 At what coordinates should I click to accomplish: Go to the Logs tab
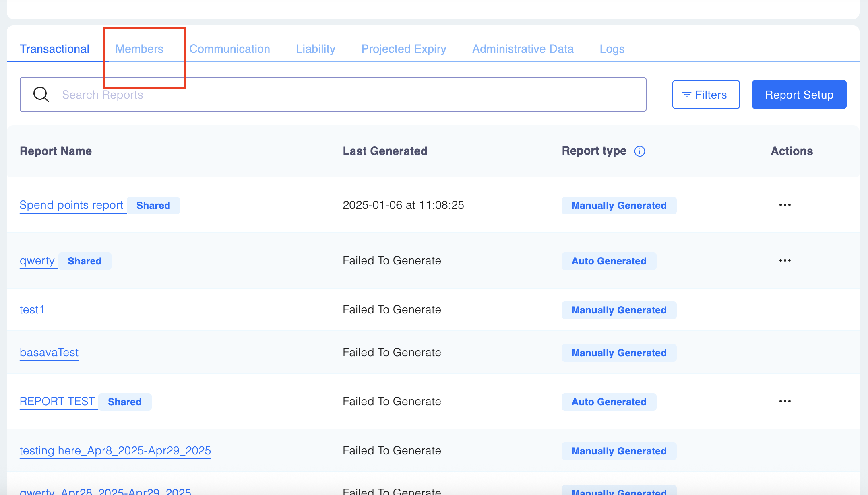click(612, 49)
